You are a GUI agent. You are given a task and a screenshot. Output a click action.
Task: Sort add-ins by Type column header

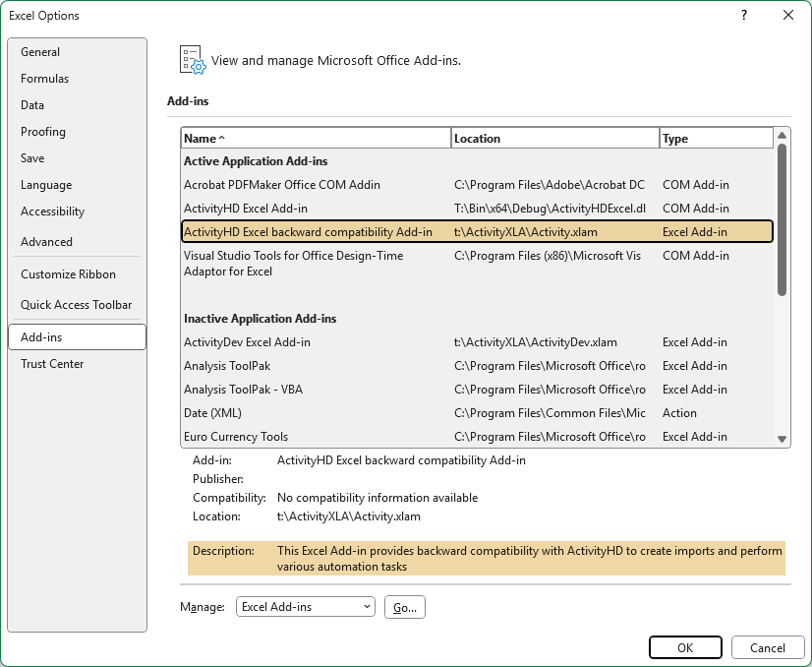coord(717,139)
